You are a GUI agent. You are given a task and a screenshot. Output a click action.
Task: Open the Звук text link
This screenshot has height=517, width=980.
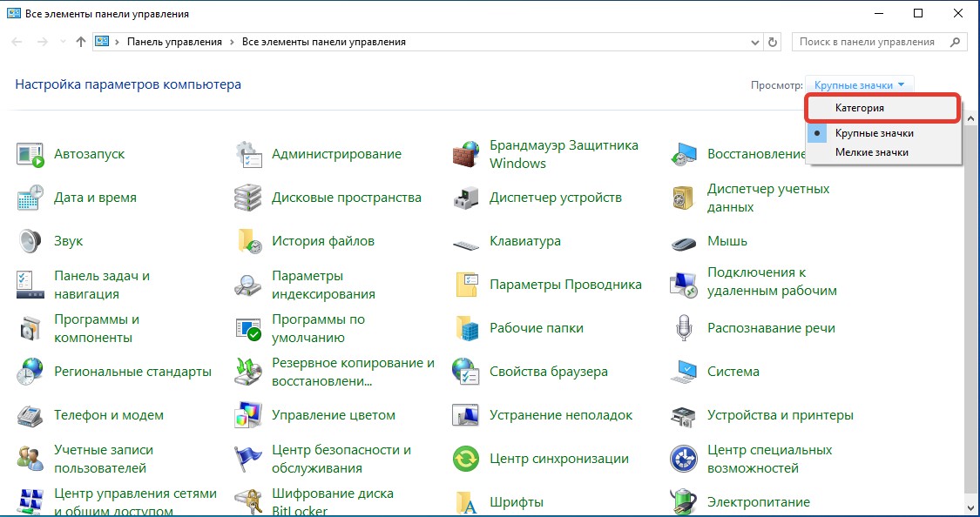coord(69,241)
